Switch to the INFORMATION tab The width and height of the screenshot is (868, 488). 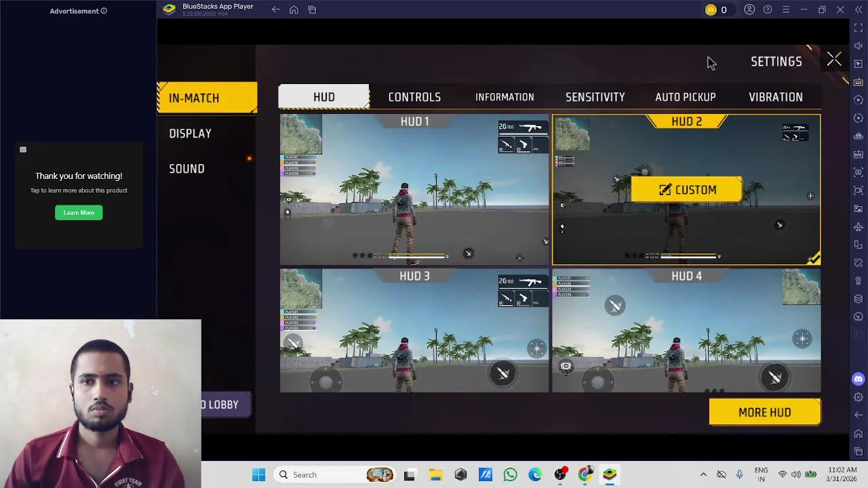point(505,97)
